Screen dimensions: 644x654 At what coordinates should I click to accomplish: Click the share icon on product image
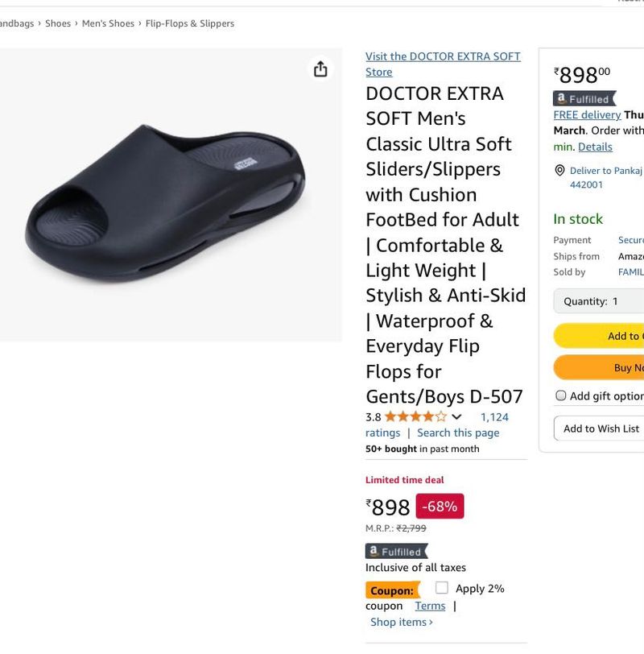click(320, 69)
